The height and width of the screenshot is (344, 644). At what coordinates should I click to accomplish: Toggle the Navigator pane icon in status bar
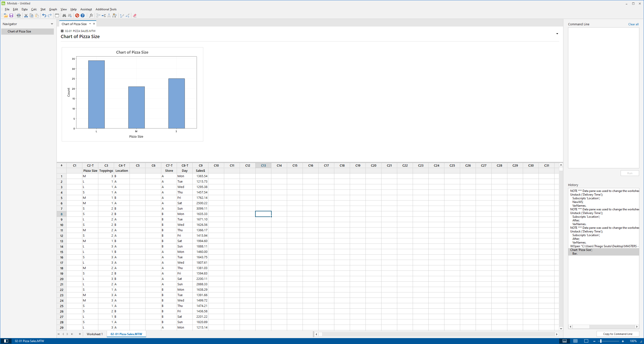(x=6, y=341)
